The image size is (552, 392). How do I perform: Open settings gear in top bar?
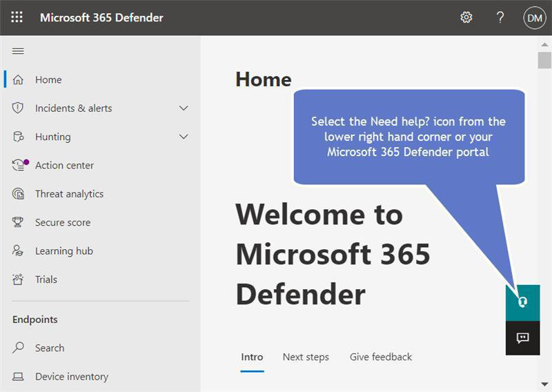[466, 17]
